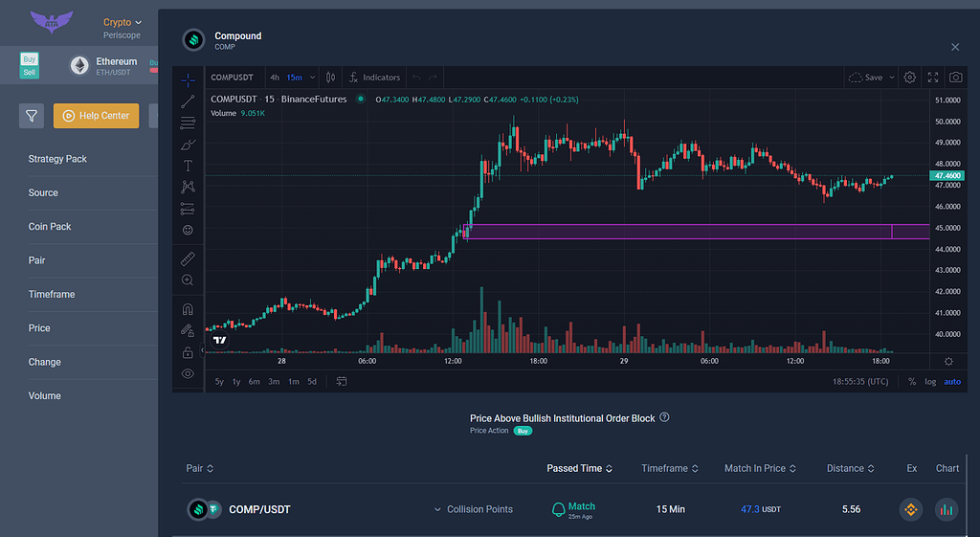Open the go to date tool
Image resolution: width=980 pixels, height=537 pixels.
coord(342,381)
